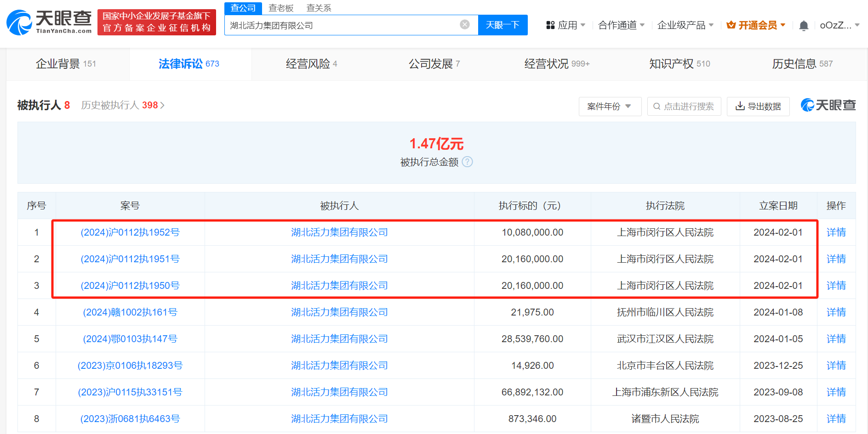Open case link (2024)鄂0103执147号
The image size is (868, 434).
point(130,338)
